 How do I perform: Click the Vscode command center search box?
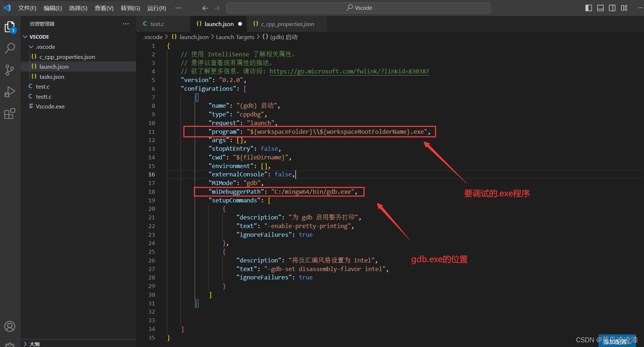(358, 8)
